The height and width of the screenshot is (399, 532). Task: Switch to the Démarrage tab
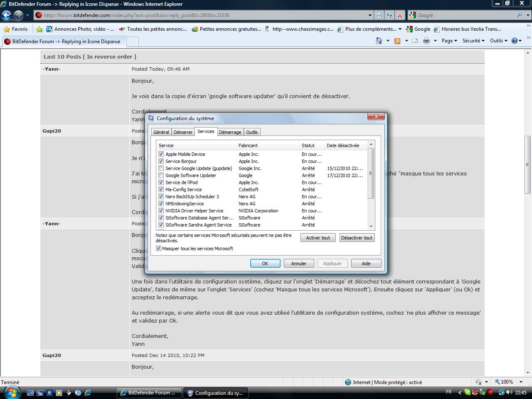coord(230,132)
